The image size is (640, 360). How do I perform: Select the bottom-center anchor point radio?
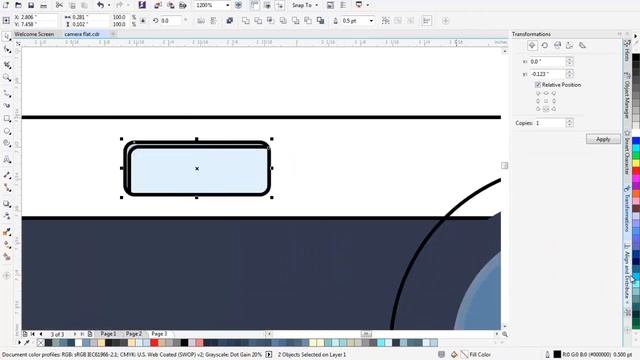(x=546, y=109)
